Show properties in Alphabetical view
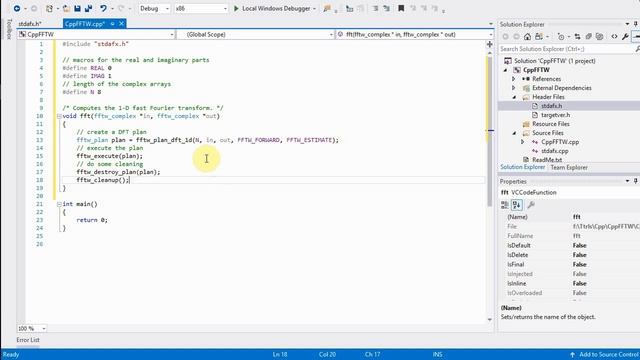The image size is (640, 360). pos(517,205)
